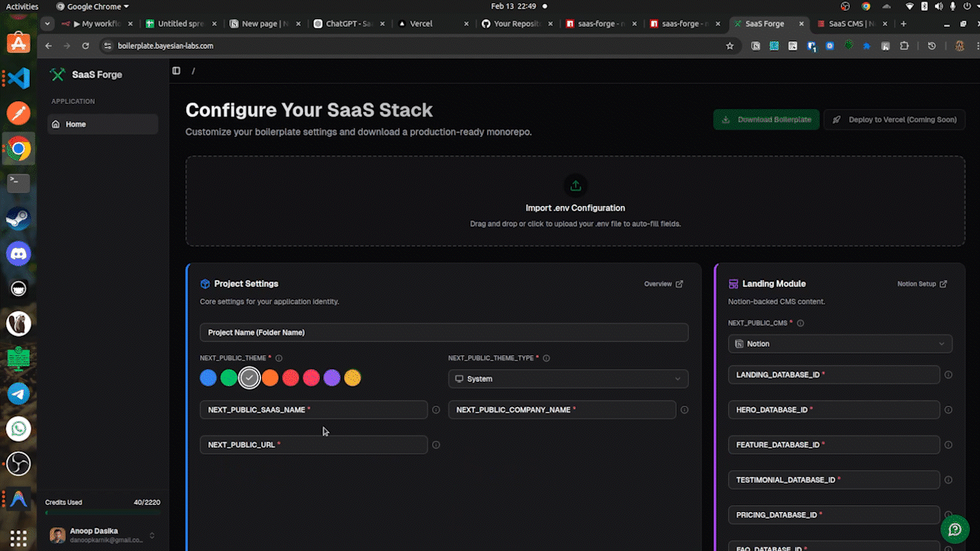Click info icon beside NEXT_PUBLIC_SAAS_NAME field
This screenshot has height=551, width=980.
pos(436,410)
